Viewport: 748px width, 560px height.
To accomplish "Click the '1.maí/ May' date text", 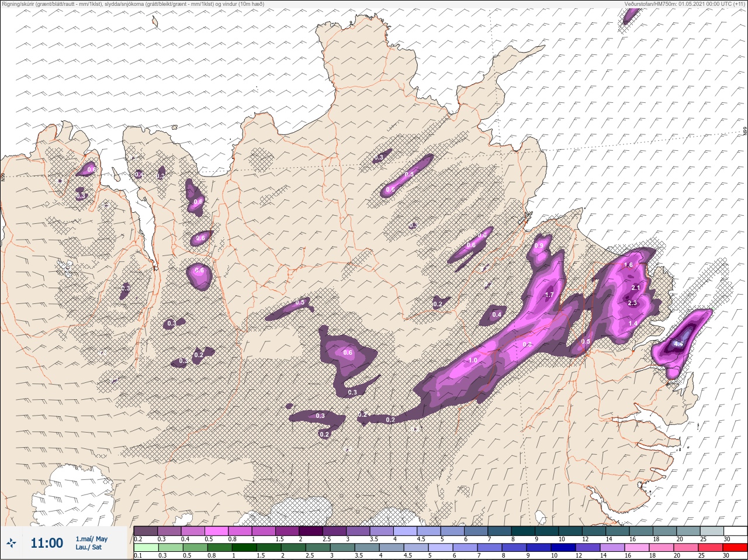I will point(91,539).
